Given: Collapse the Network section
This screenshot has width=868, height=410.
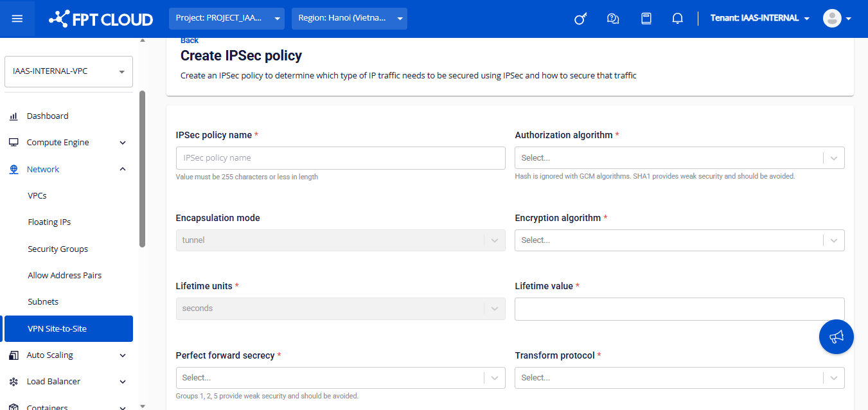Looking at the screenshot, I should 123,170.
